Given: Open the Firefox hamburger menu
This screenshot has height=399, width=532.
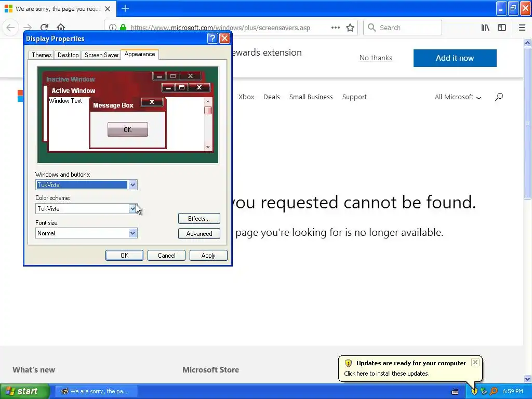Looking at the screenshot, I should [522, 28].
